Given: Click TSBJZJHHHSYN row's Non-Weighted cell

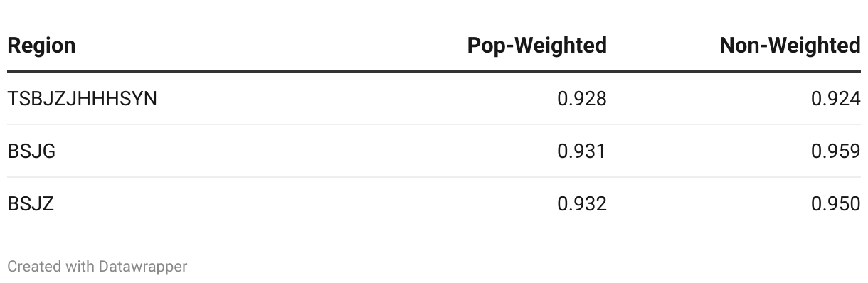Looking at the screenshot, I should point(835,98).
